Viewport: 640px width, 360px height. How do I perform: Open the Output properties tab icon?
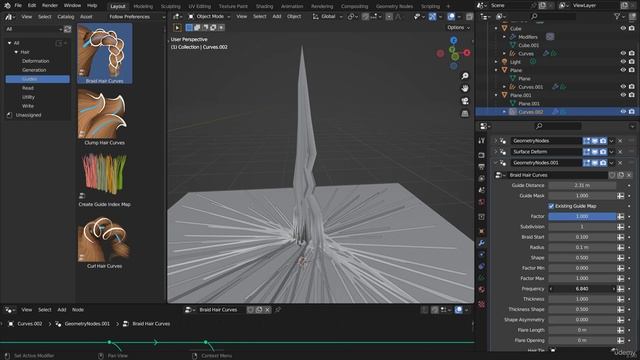(482, 167)
